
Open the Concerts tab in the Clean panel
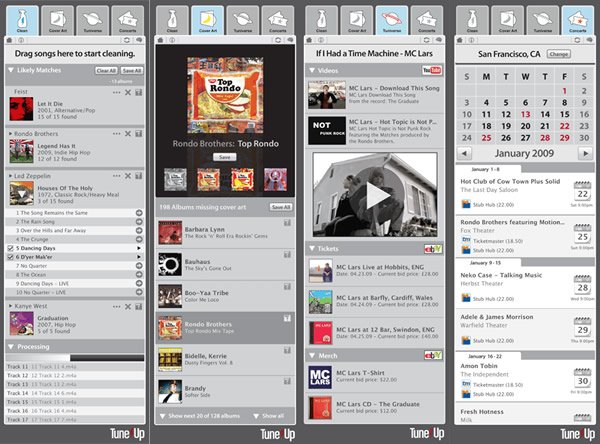[x=127, y=21]
